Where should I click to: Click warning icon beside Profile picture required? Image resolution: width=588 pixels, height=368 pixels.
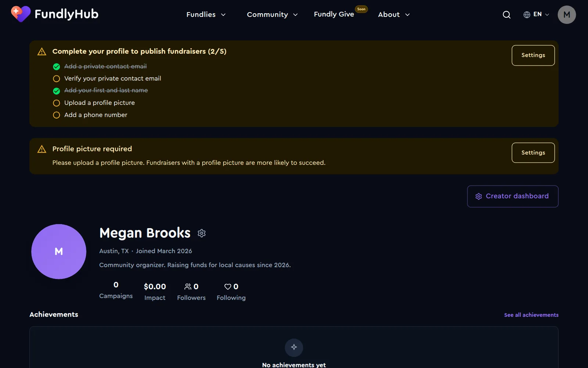click(x=42, y=149)
